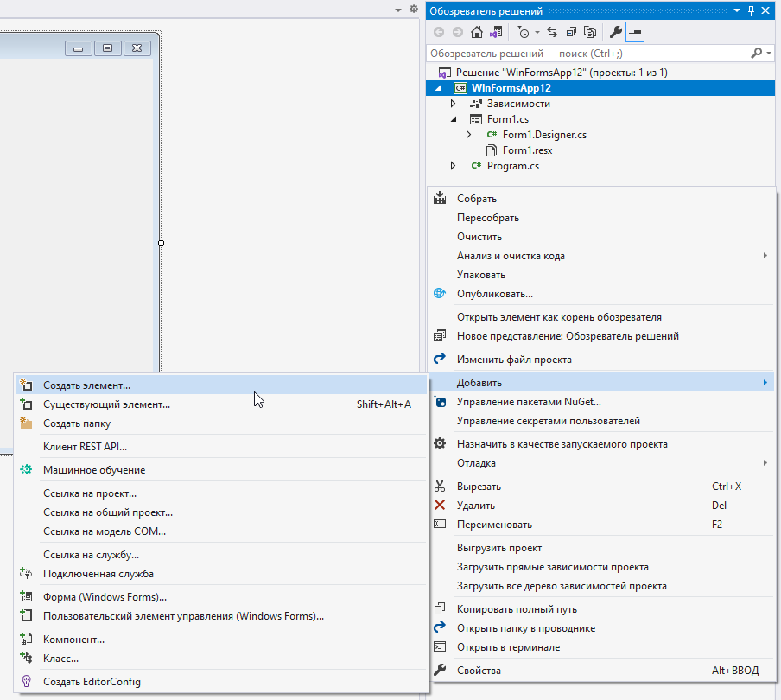781x700 pixels.
Task: Click Класс... to add a new class
Action: (60, 659)
